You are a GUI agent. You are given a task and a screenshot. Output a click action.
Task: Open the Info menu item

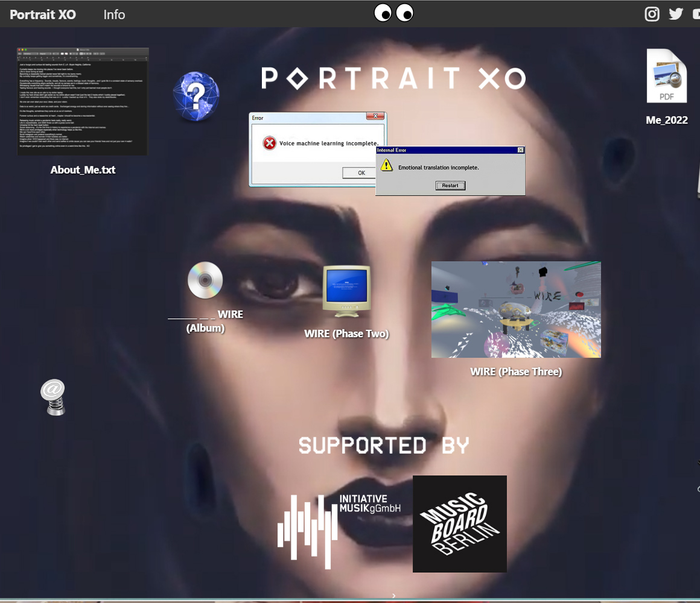114,14
